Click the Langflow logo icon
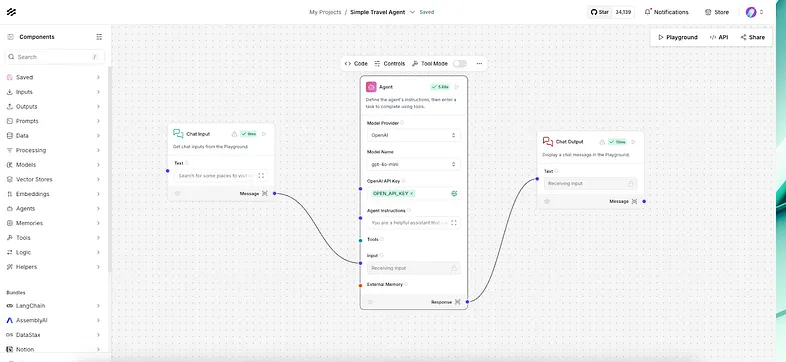Viewport: 786px width, 362px height. (11, 12)
